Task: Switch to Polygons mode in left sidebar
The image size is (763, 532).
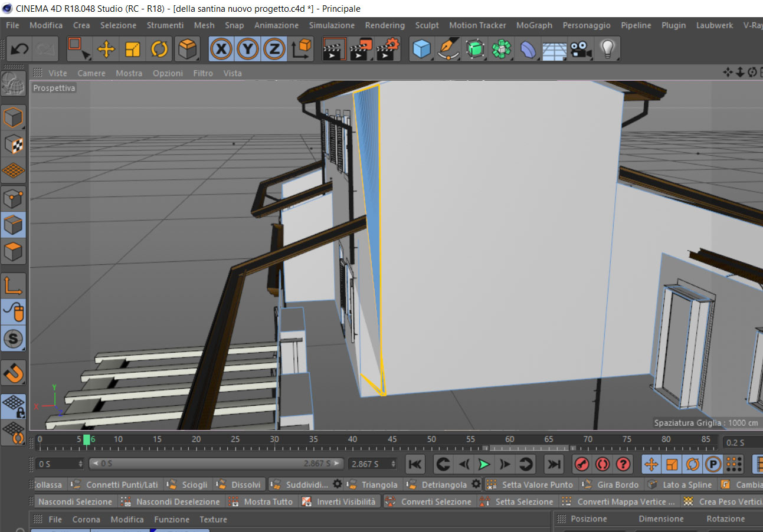Action: point(13,252)
